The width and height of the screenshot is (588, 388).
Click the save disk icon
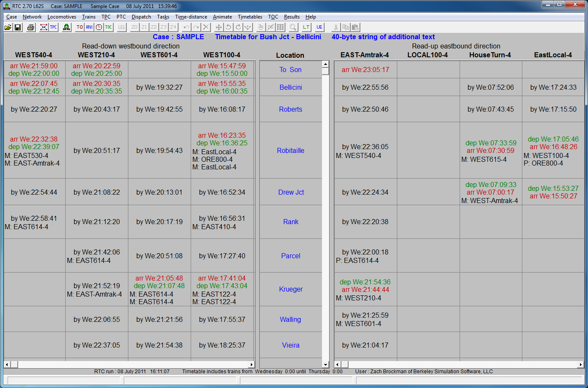[18, 27]
